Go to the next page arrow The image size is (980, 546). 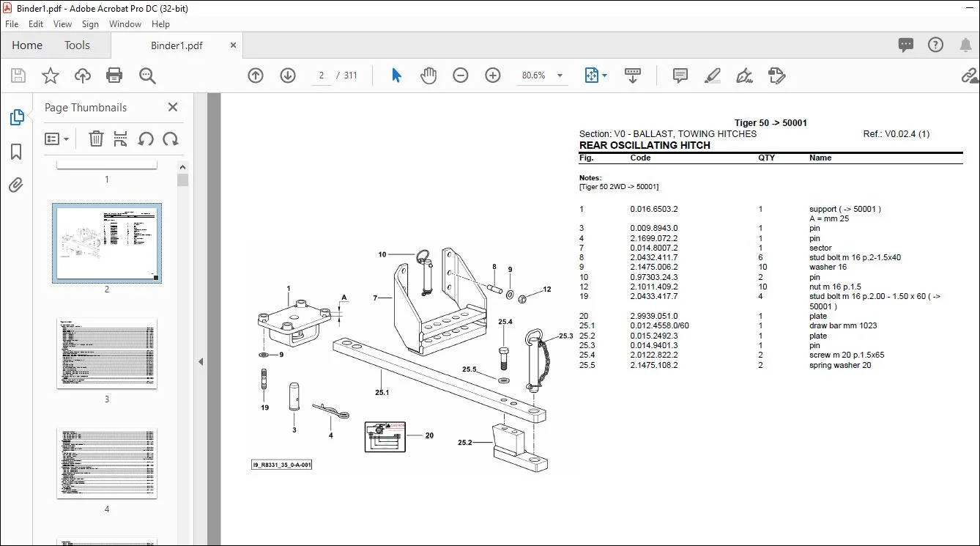pyautogui.click(x=288, y=75)
